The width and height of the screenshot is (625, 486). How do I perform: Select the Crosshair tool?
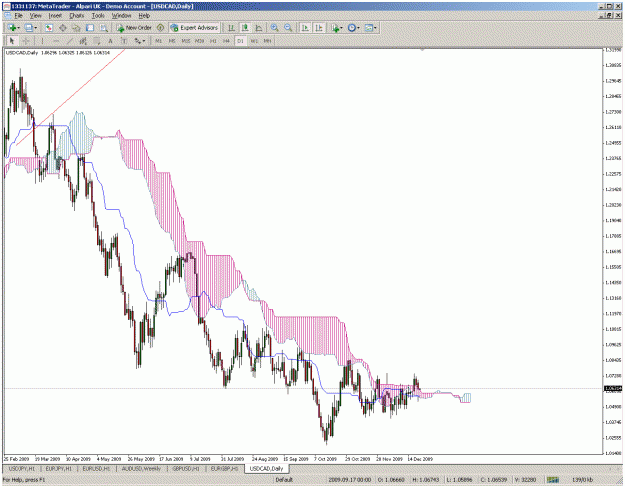tap(26, 41)
